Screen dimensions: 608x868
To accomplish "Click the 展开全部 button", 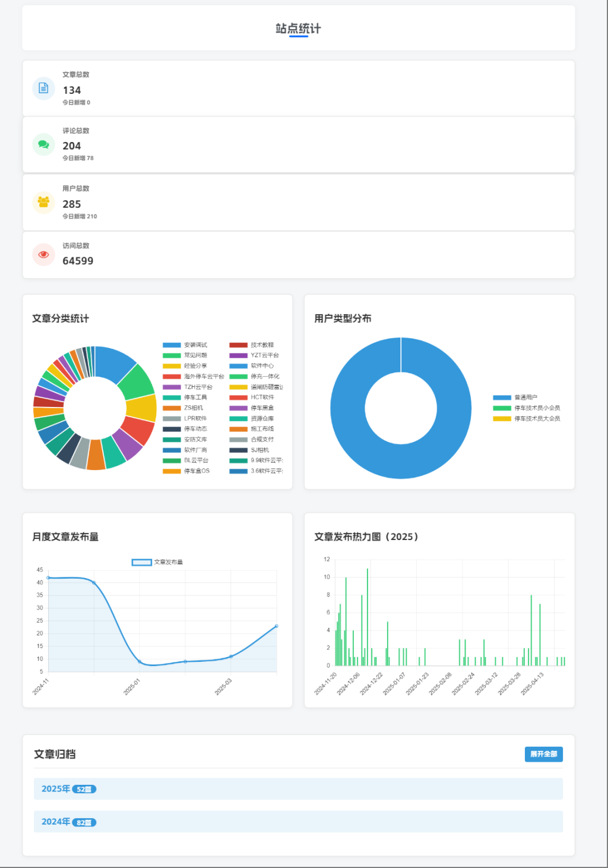I will tap(543, 754).
